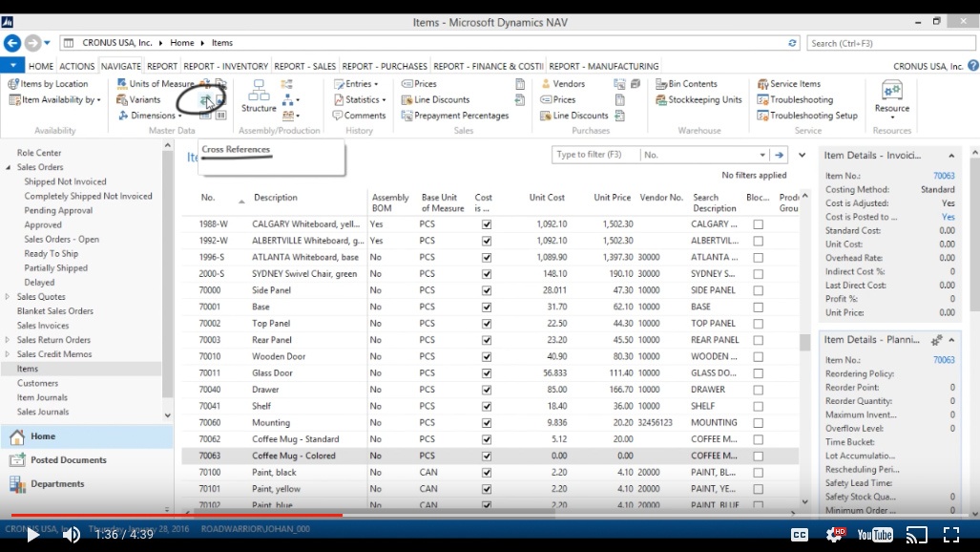Toggle Blocked checkbox for CALGARY Whiteboard row
The image size is (980, 552).
(758, 224)
